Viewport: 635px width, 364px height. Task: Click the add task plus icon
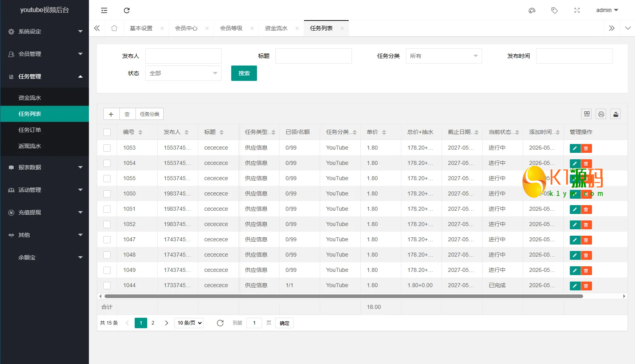(111, 114)
